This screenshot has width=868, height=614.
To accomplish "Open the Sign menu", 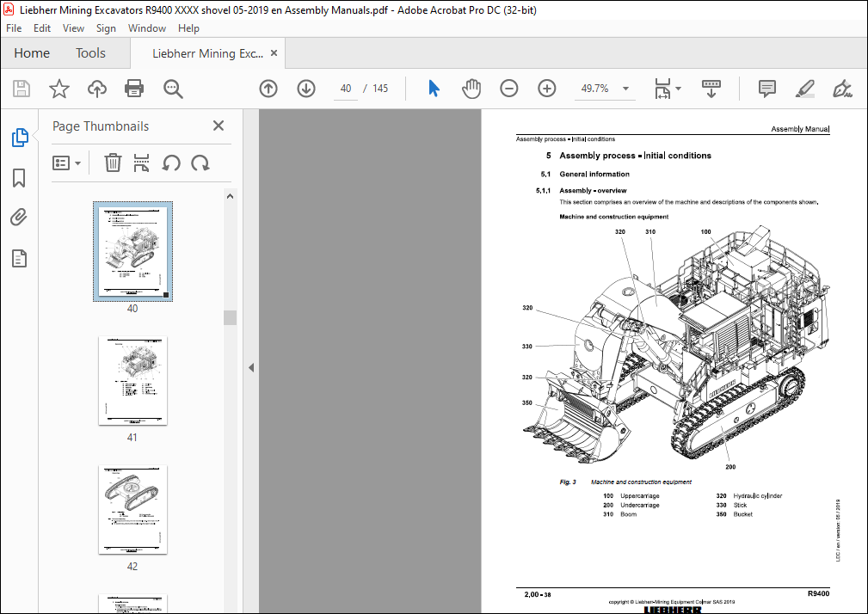I will [x=106, y=28].
